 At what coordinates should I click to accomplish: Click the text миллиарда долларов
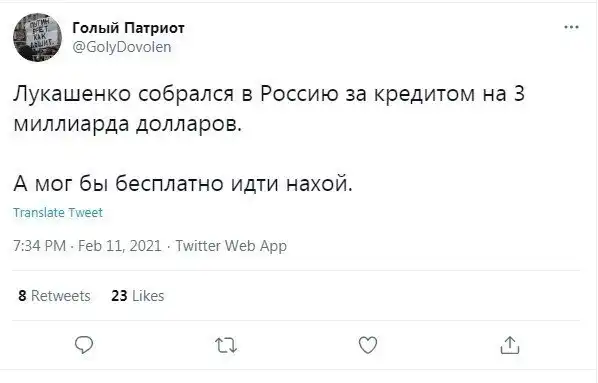click(x=127, y=125)
